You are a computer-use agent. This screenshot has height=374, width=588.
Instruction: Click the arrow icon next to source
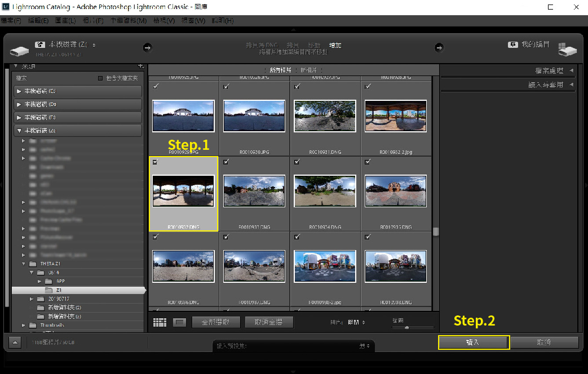coord(148,48)
